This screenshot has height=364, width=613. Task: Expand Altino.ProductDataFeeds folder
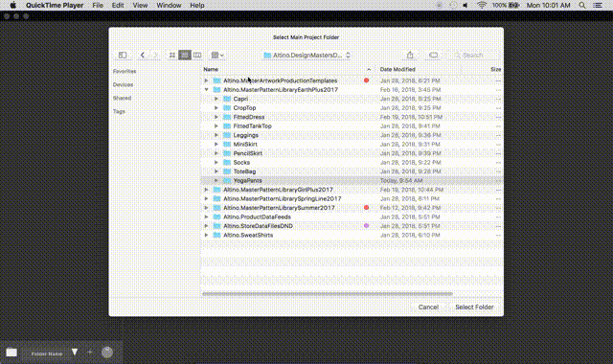coord(206,216)
